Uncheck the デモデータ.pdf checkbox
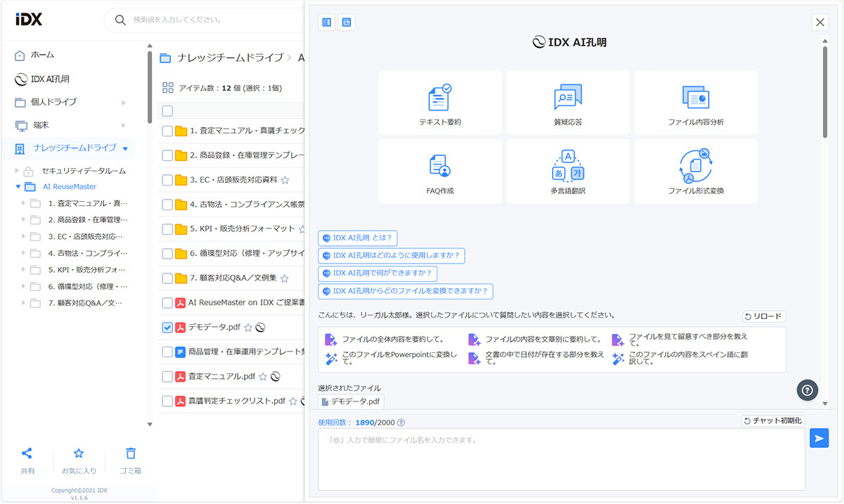The height and width of the screenshot is (504, 844). click(168, 327)
